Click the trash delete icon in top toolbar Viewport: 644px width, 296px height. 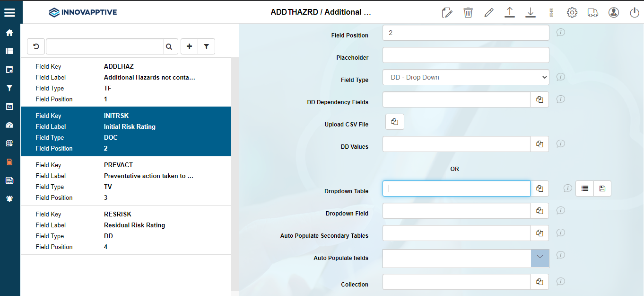coord(468,12)
